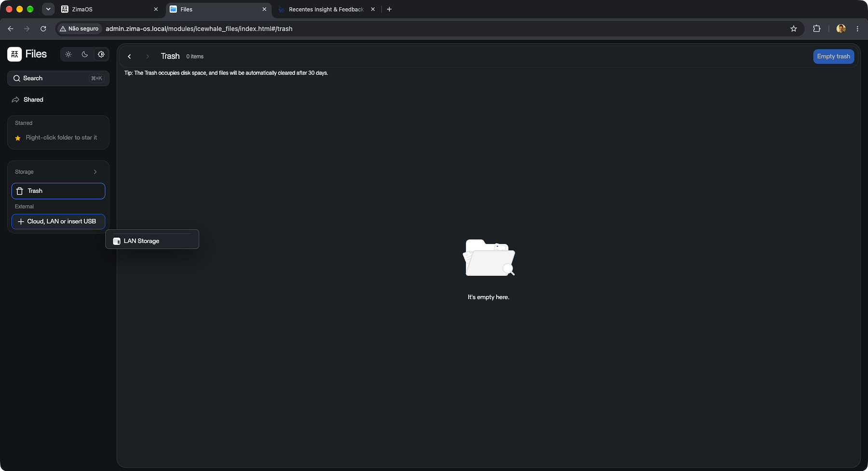The height and width of the screenshot is (471, 868).
Task: Click the Starred section header
Action: point(24,123)
